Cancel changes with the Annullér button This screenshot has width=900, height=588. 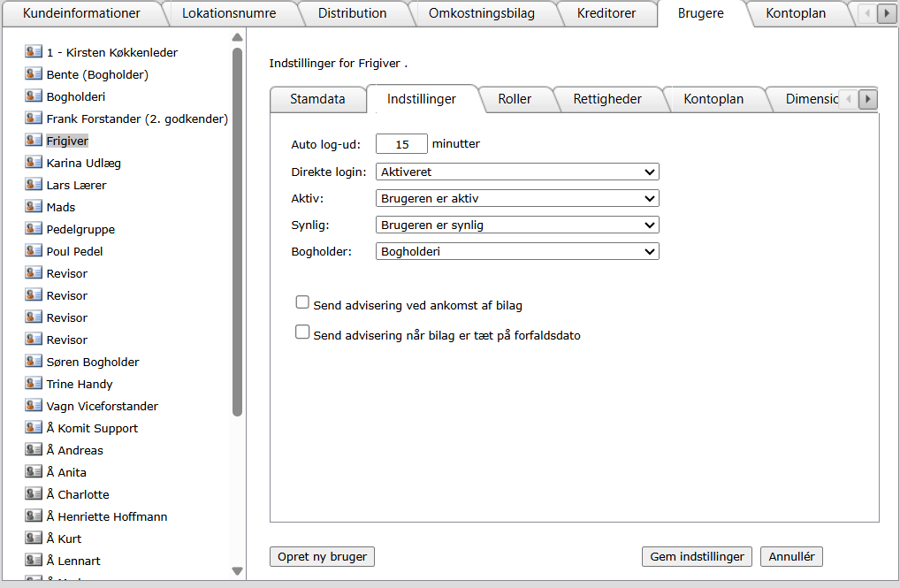click(791, 556)
